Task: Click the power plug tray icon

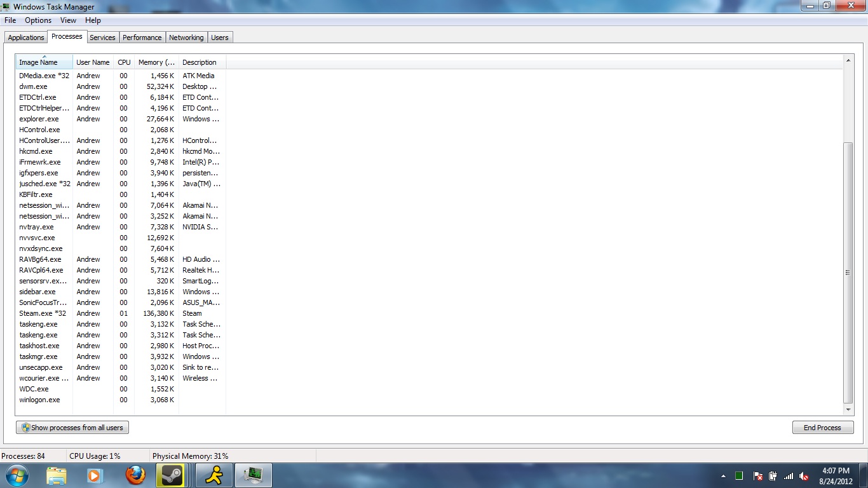Action: 773,476
